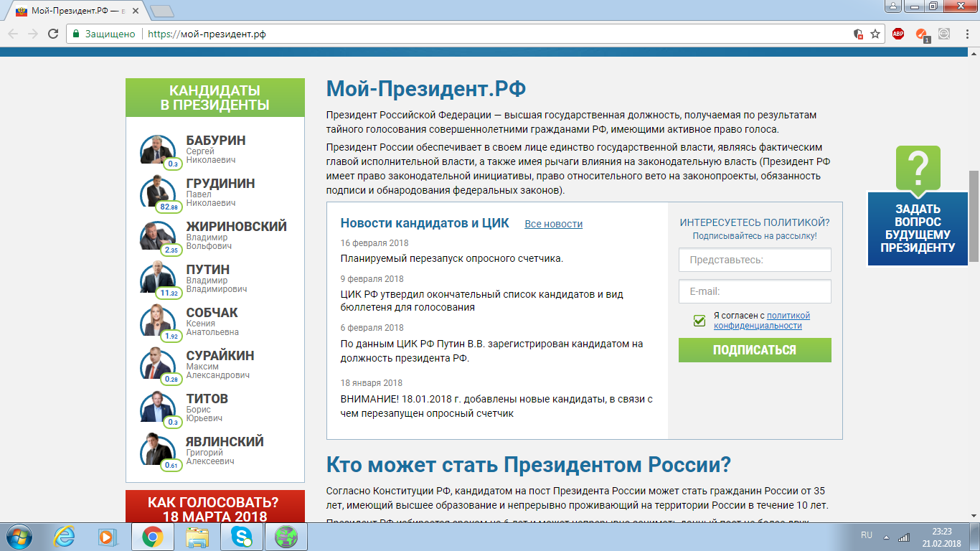
Task: Open Sobchak's candidate photo
Action: click(x=157, y=320)
